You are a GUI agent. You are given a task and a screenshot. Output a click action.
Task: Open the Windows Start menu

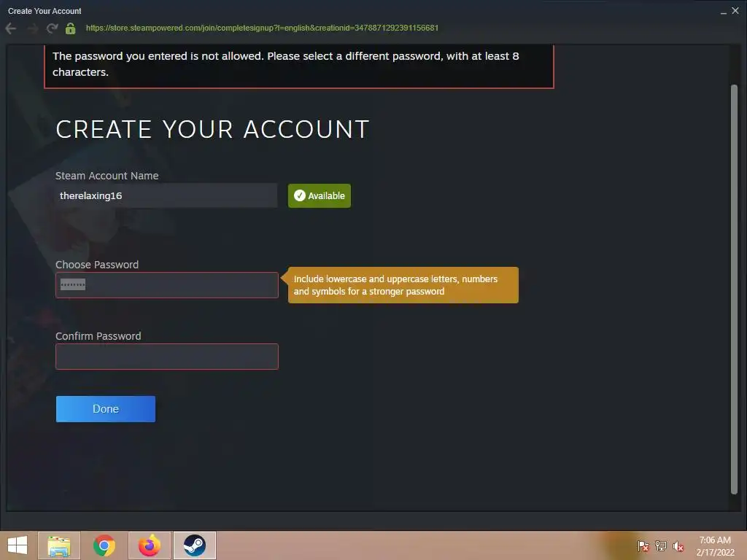click(18, 545)
